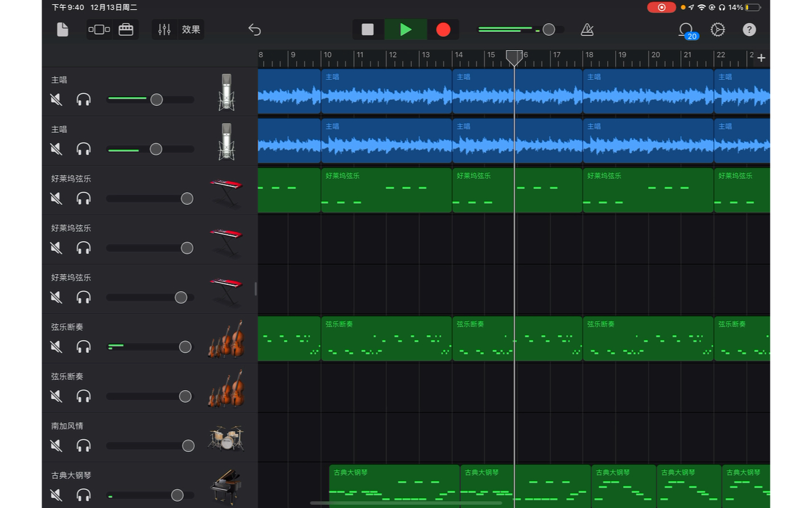Tap the red screen recording indicator
Image resolution: width=812 pixels, height=508 pixels.
(x=661, y=7)
